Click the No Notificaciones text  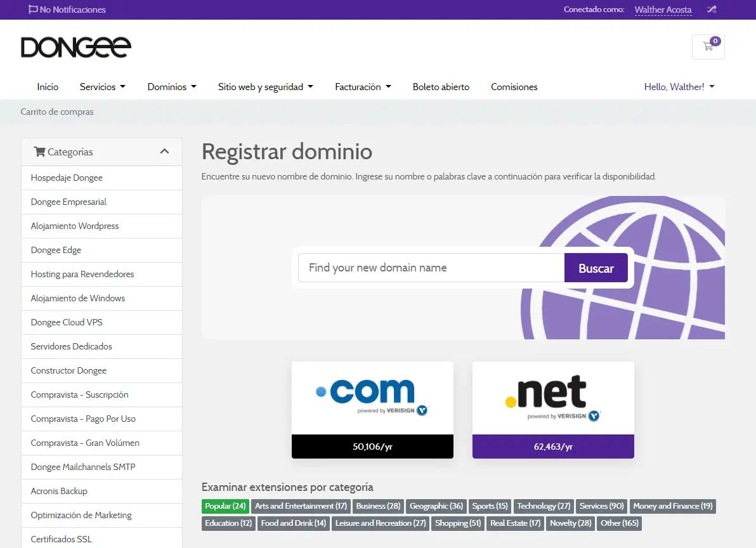point(73,10)
